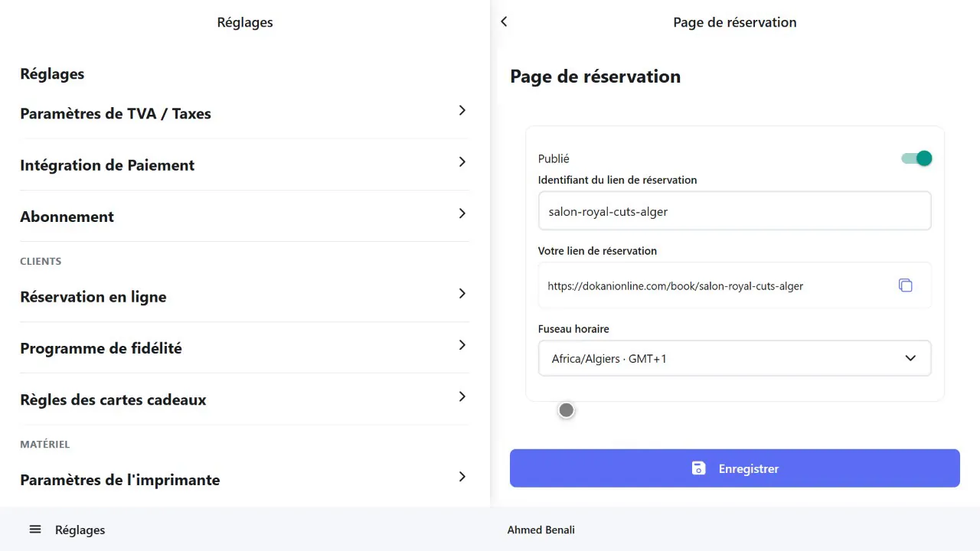Click chevron next to Paramètres de TVA

coord(462,110)
